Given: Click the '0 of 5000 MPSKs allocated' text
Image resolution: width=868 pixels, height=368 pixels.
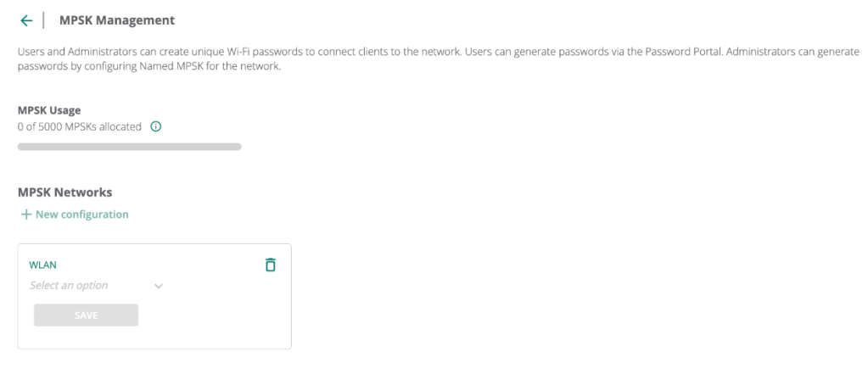Looking at the screenshot, I should (x=79, y=127).
